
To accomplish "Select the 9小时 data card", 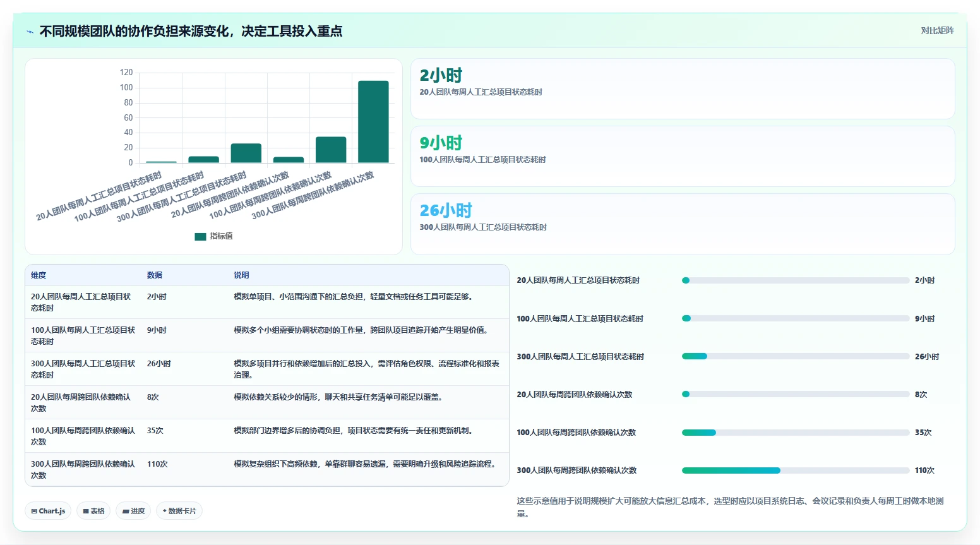I will [683, 156].
